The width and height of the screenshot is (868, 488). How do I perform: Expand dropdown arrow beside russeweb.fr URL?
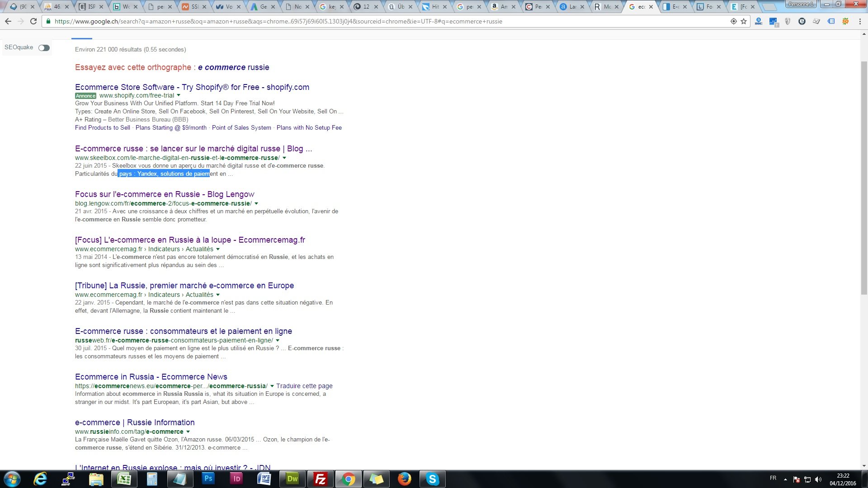click(x=278, y=340)
